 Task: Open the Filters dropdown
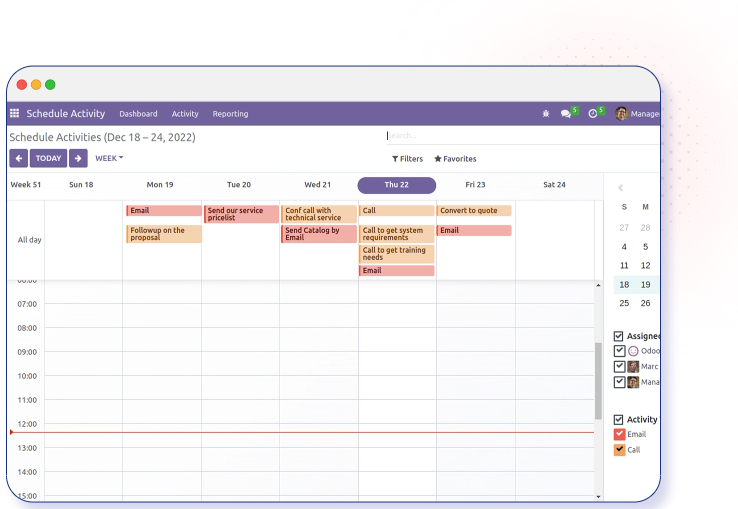tap(407, 159)
